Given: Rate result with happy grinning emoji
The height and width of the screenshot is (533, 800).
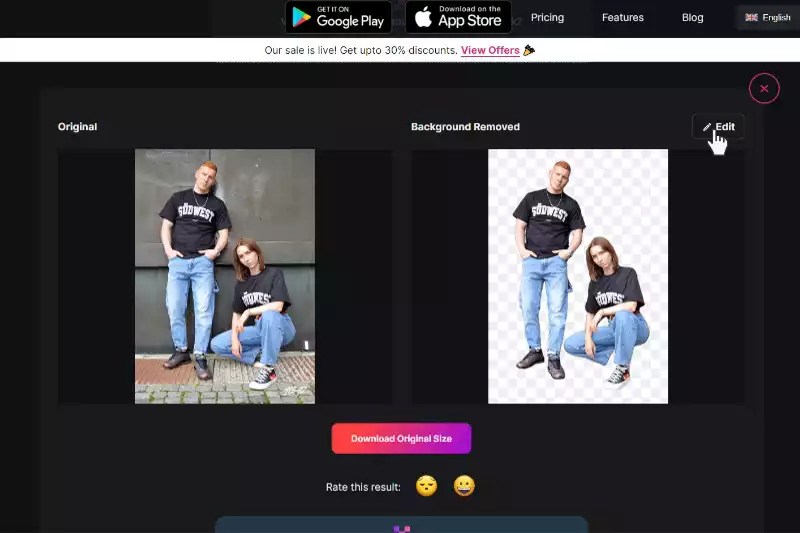Looking at the screenshot, I should click(464, 486).
